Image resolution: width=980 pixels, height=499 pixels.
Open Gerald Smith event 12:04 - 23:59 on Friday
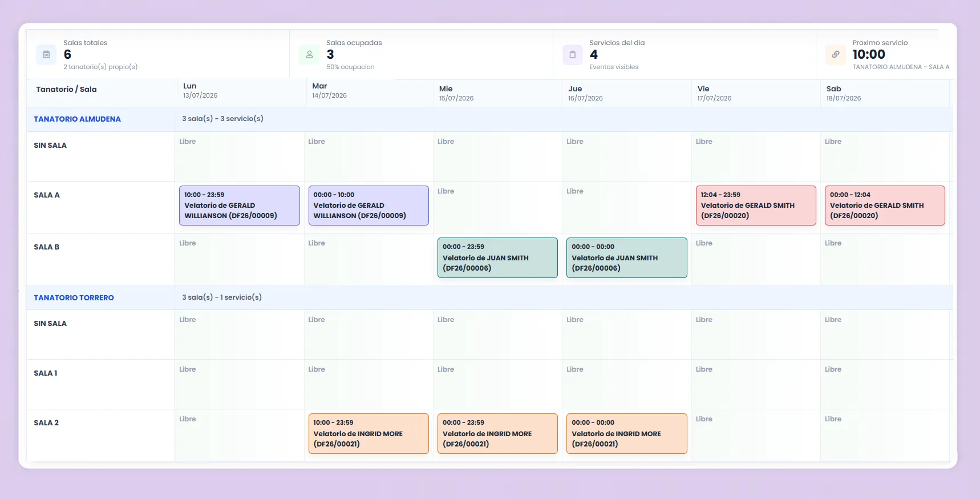(756, 206)
